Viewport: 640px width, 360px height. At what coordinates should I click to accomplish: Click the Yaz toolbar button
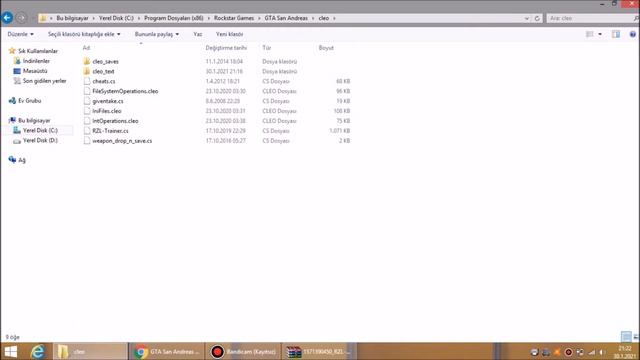198,34
